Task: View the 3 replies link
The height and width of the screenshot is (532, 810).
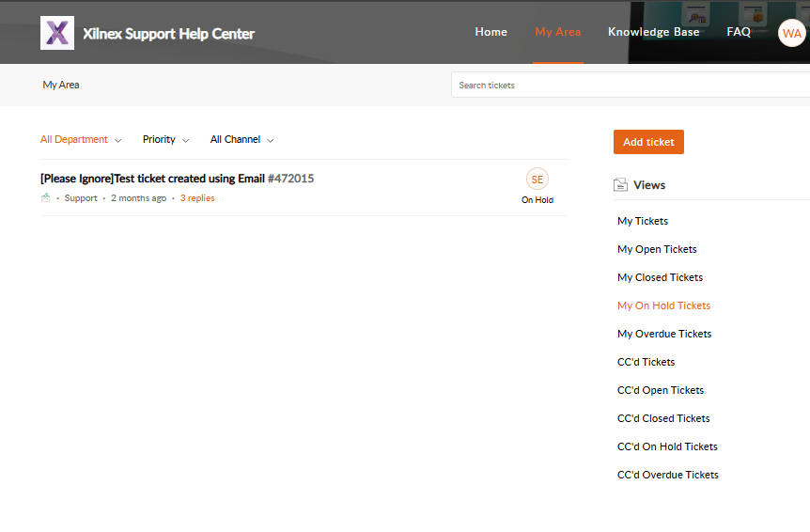Action: [197, 198]
